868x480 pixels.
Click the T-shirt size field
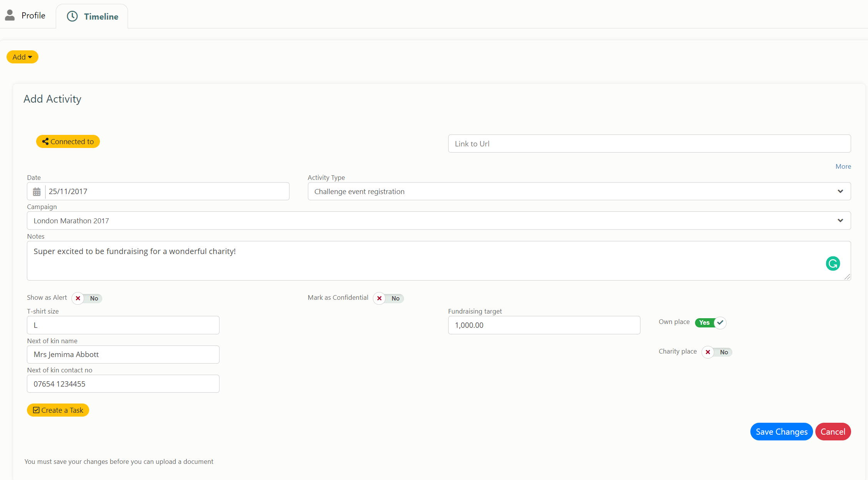coord(123,325)
